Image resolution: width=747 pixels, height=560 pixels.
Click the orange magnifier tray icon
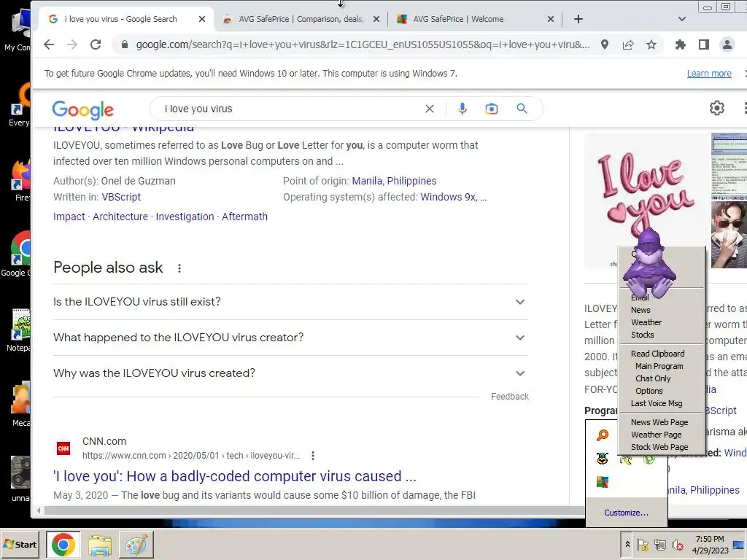pyautogui.click(x=602, y=435)
